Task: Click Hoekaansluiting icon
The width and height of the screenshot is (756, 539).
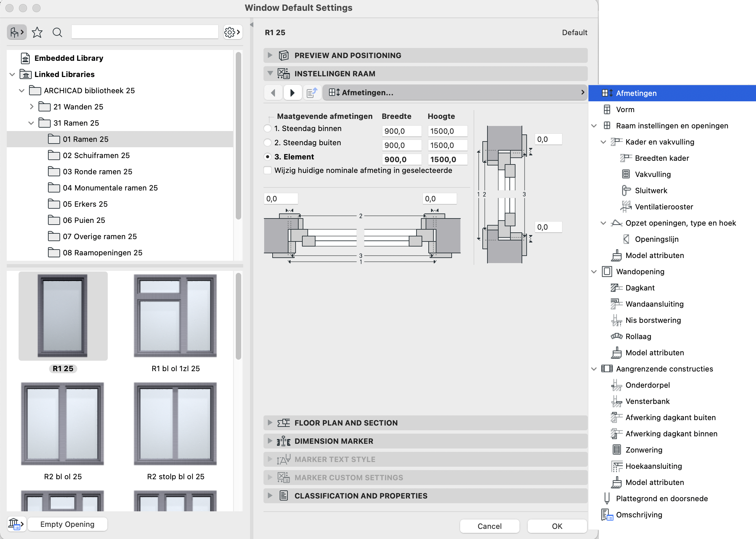Action: pyautogui.click(x=616, y=466)
